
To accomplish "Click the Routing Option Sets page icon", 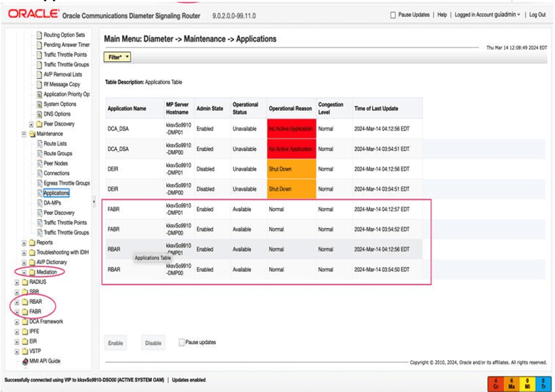I will [40, 35].
